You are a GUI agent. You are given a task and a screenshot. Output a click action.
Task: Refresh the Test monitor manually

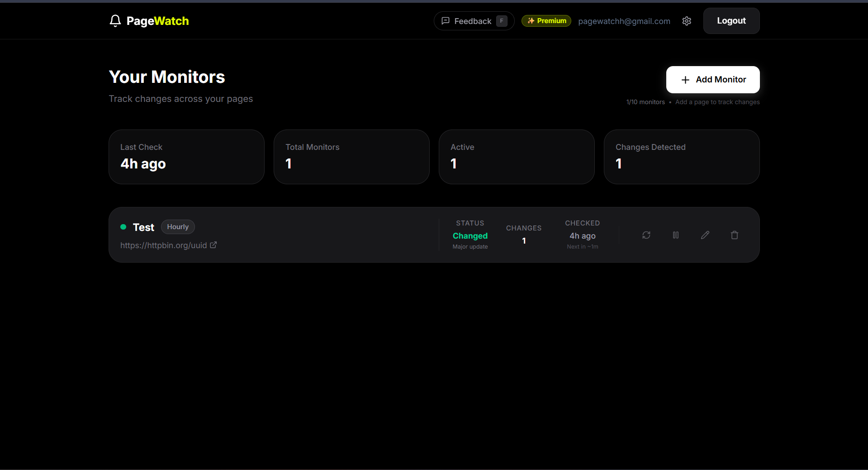[x=646, y=235]
